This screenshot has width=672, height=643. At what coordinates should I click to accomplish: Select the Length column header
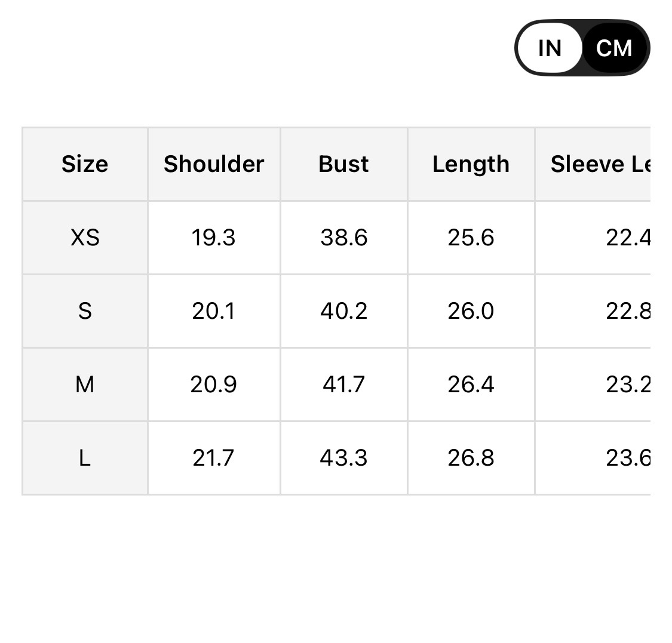[x=471, y=164]
